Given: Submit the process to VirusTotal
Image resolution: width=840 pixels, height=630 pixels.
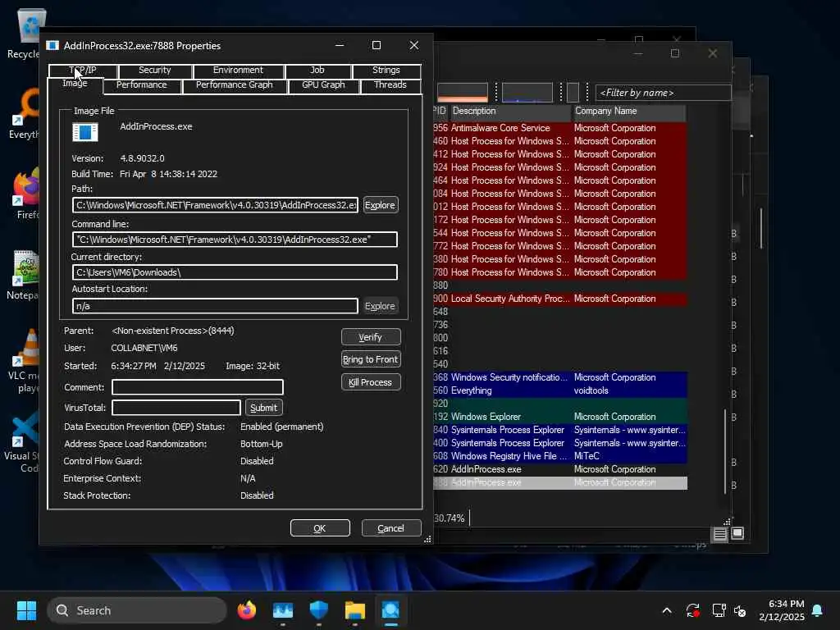Looking at the screenshot, I should (x=263, y=408).
